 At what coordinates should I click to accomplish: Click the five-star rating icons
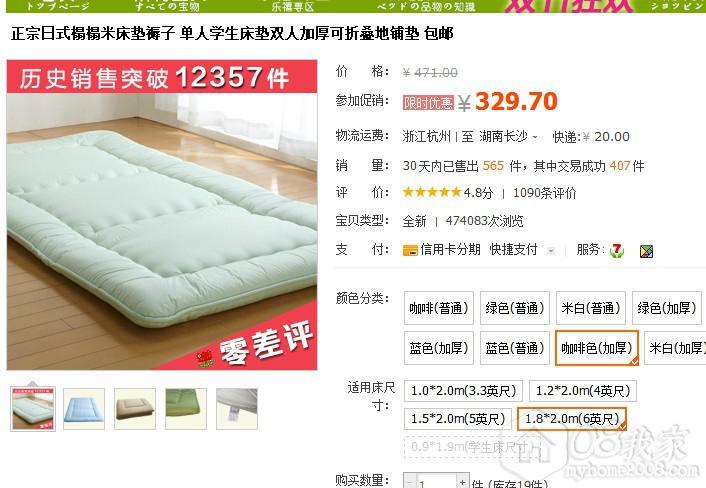coord(432,193)
